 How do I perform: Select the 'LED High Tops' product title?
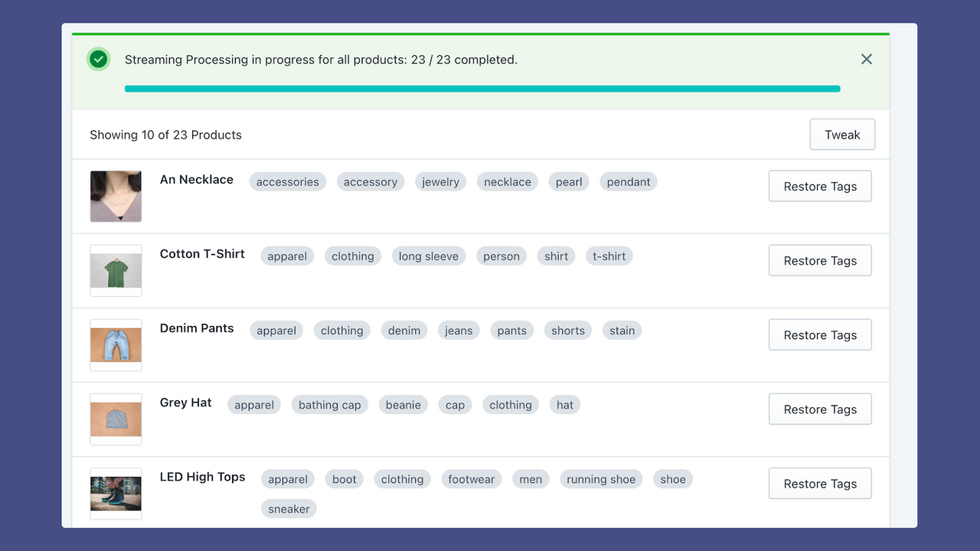click(203, 476)
